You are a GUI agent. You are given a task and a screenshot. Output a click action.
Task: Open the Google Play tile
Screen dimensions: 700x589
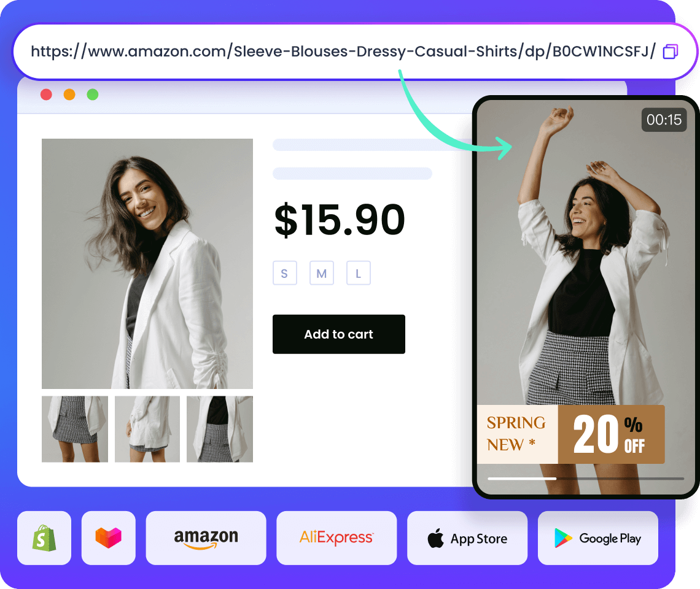[x=598, y=538]
